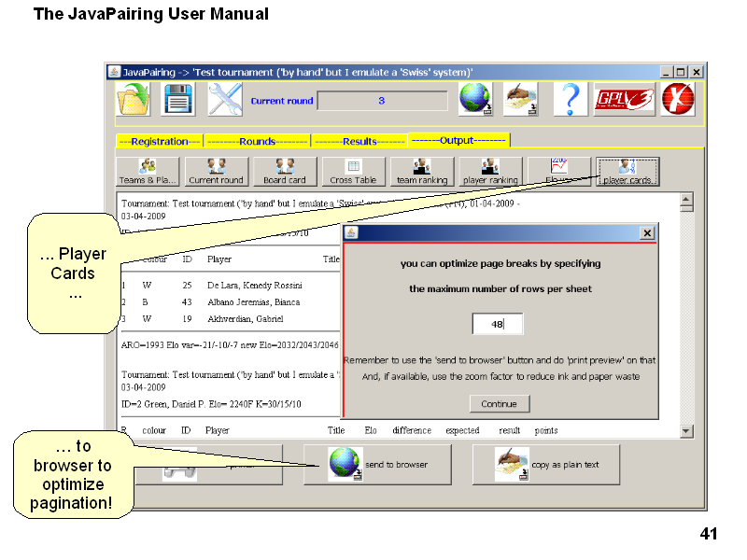
Task: Save tournament with the floppy disk icon
Action: pyautogui.click(x=178, y=99)
